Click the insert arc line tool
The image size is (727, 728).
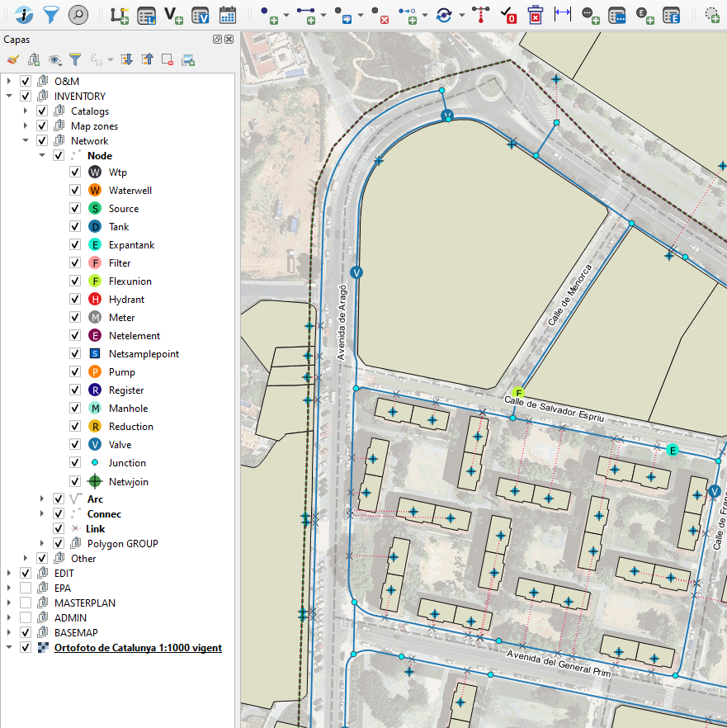306,15
